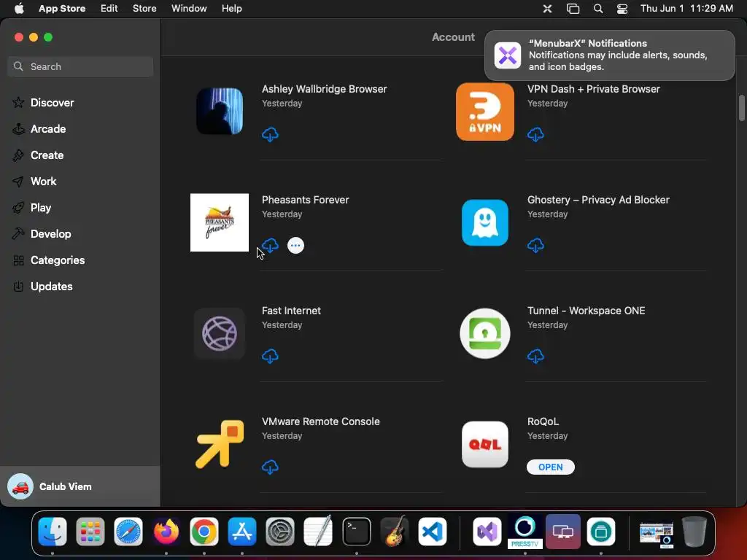Open System Settings from the Dock

[x=280, y=532]
